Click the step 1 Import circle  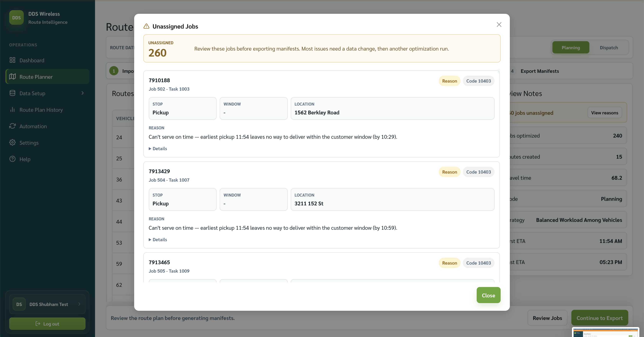point(114,71)
